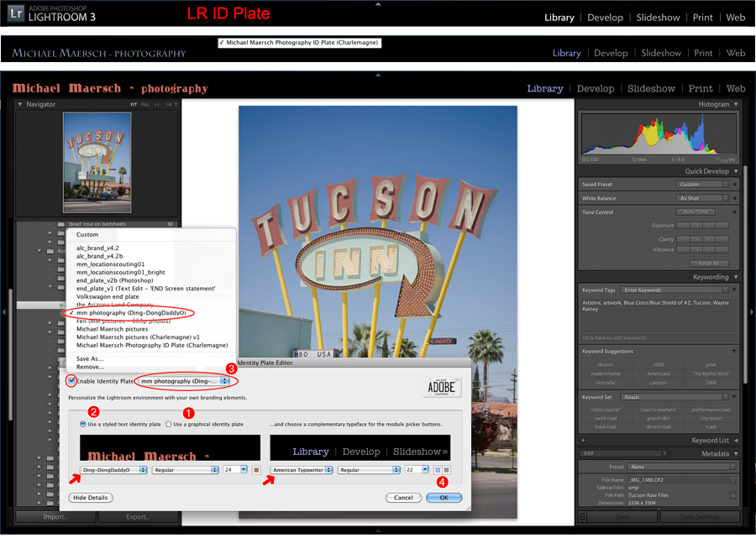The image size is (756, 538).
Task: Open the American Typewriter typeface dropdown
Action: pos(301,469)
